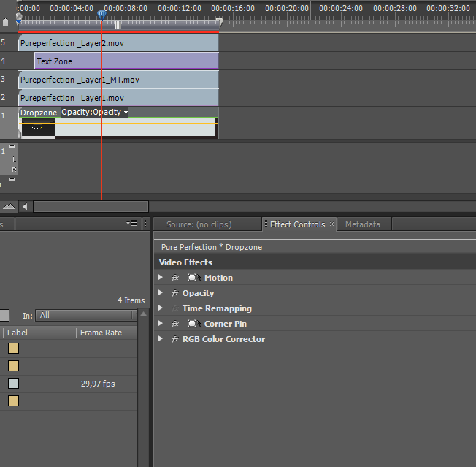Toggle the Motion effect fx button
The image size is (476, 467).
pyautogui.click(x=175, y=278)
